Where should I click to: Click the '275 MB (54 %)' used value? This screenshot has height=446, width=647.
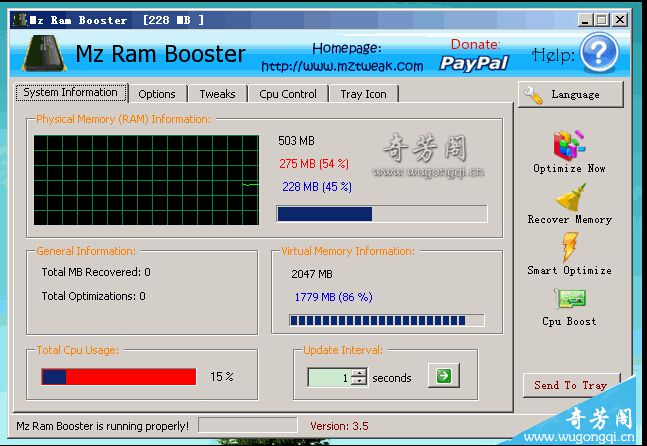pos(314,164)
